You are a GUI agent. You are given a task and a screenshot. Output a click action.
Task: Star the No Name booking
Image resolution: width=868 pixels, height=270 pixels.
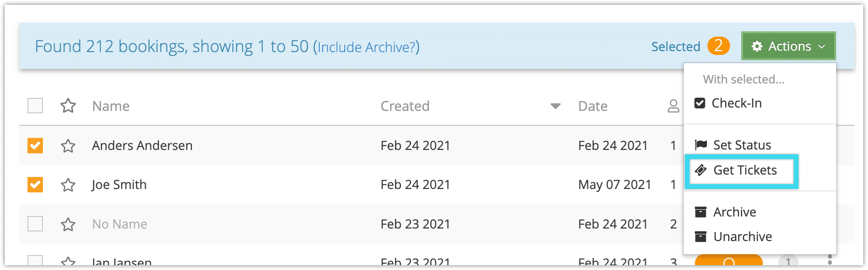pos(68,224)
